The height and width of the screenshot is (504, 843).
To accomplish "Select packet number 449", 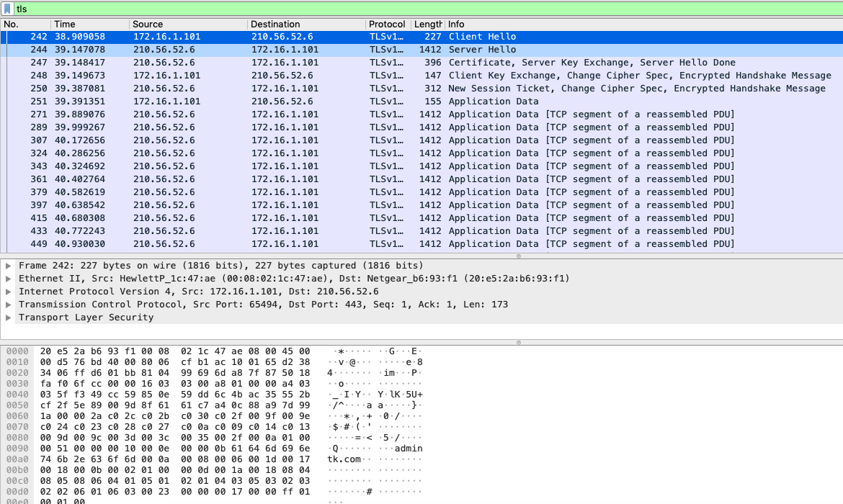I will [x=421, y=243].
